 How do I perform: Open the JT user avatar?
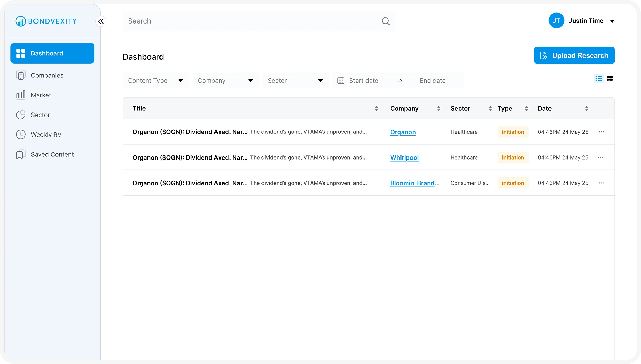click(x=556, y=20)
